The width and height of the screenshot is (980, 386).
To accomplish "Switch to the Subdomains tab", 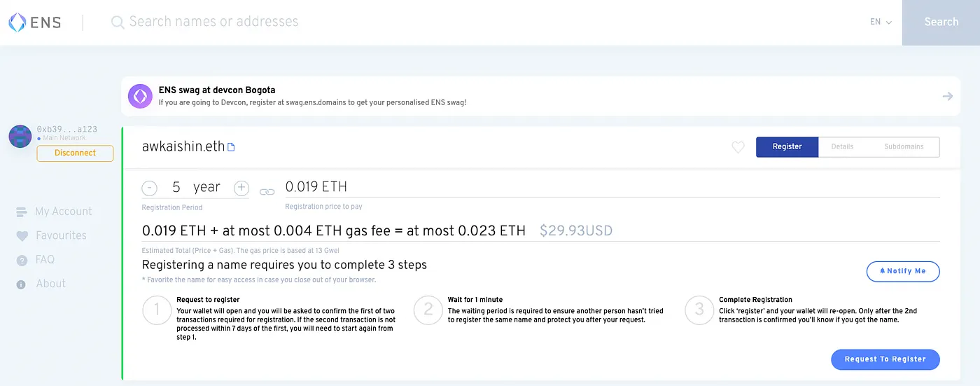I will [x=904, y=146].
